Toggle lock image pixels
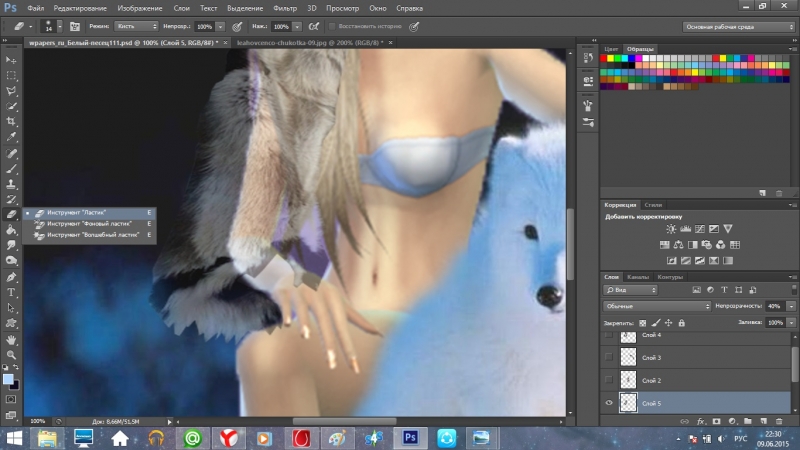 656,323
